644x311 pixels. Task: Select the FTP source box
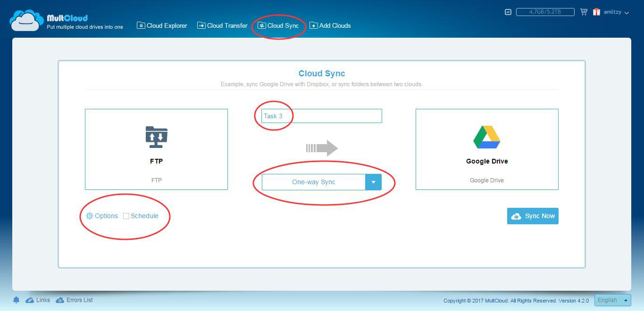tap(156, 149)
